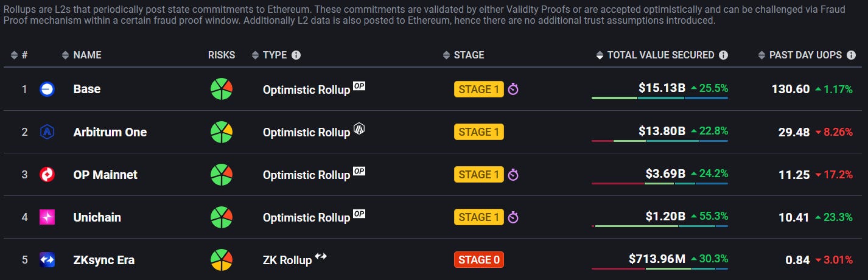Click the countdown timer icon beside Base's Stage 1

pos(513,89)
